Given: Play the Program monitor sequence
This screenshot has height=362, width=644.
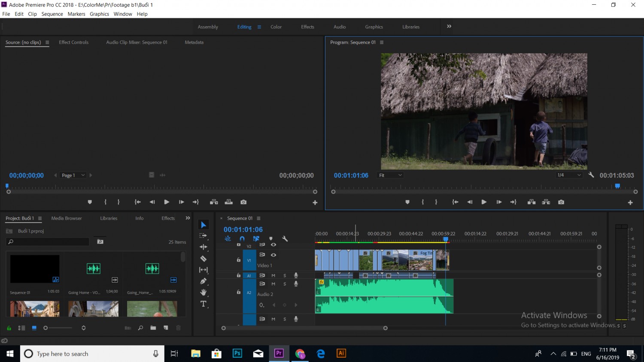Looking at the screenshot, I should (x=484, y=202).
